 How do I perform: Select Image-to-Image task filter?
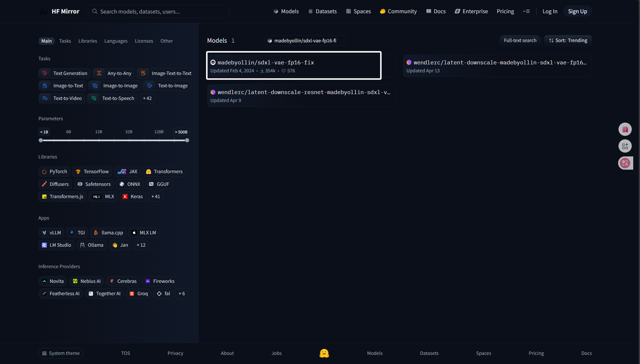point(115,86)
